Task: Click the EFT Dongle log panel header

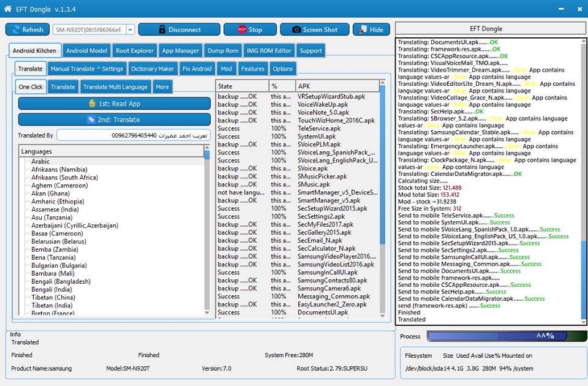Action: [x=491, y=29]
